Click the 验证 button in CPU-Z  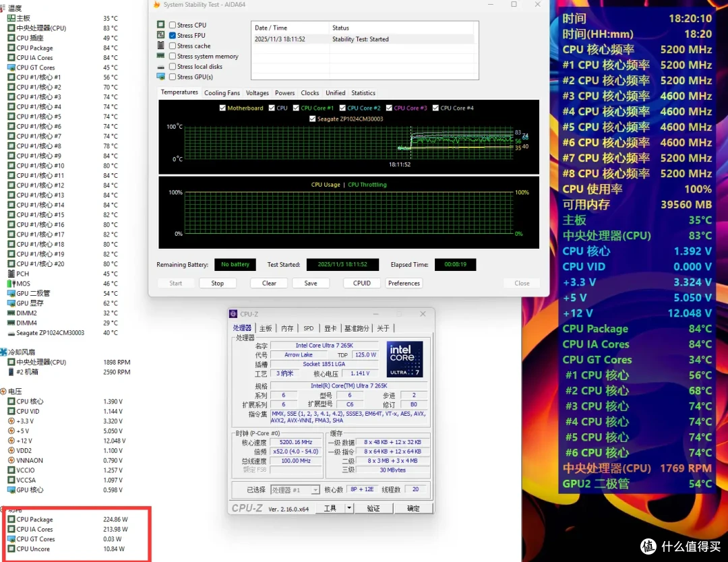pyautogui.click(x=373, y=508)
